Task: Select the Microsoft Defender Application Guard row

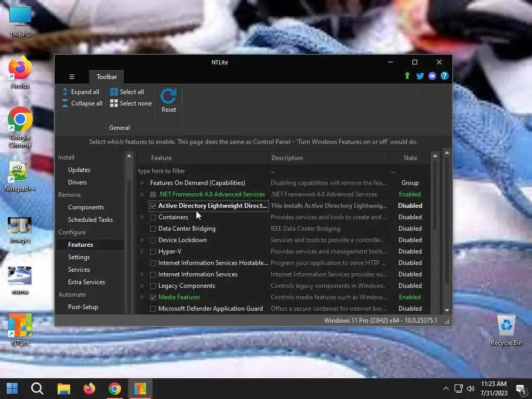Action: click(x=283, y=309)
